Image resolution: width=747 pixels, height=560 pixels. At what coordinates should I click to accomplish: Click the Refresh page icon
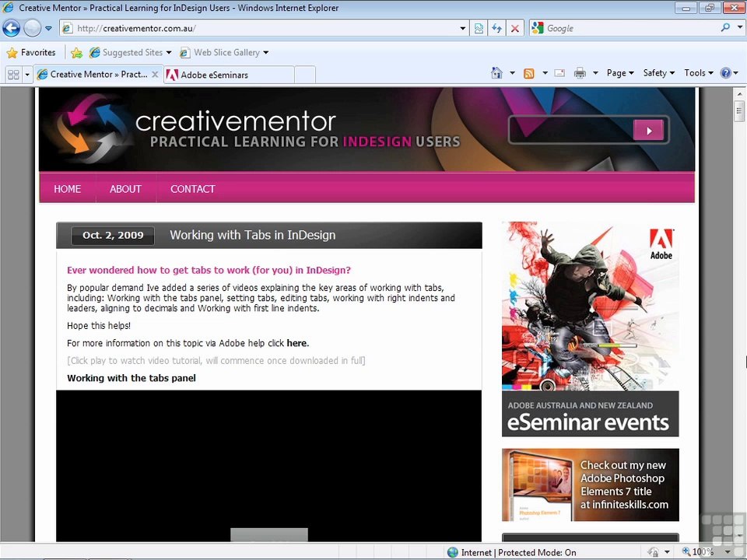[497, 28]
